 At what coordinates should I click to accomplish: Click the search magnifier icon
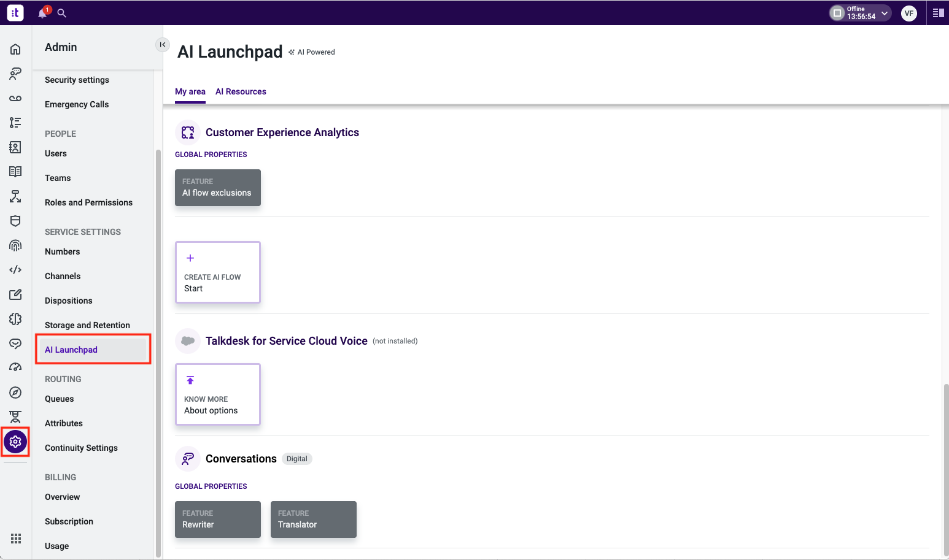(62, 12)
